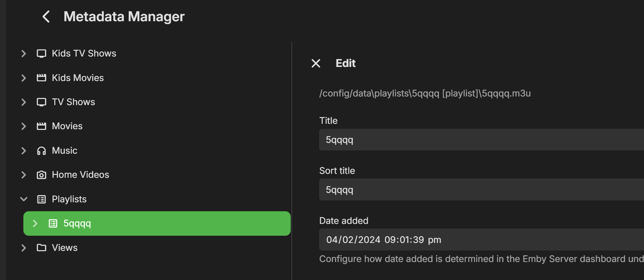Expand the Views folder node

click(24, 248)
